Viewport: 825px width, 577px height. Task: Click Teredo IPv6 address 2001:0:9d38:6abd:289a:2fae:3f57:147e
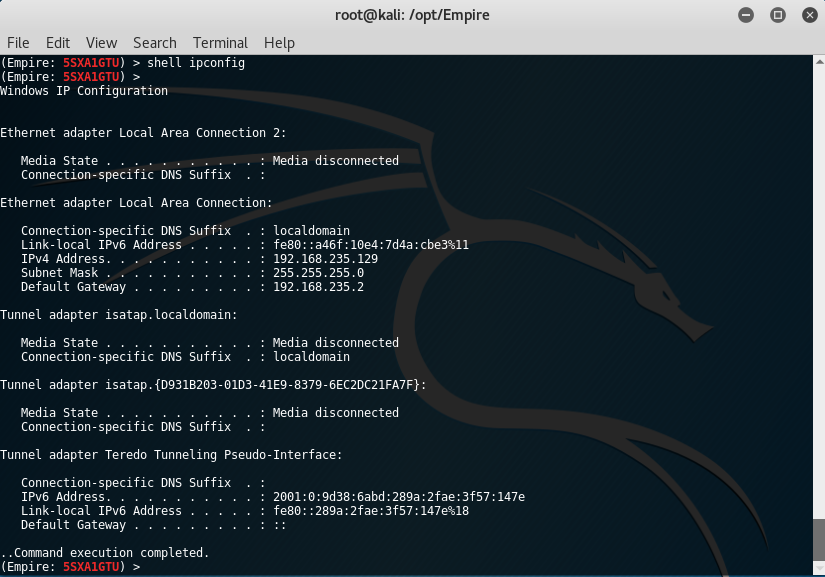click(x=399, y=497)
